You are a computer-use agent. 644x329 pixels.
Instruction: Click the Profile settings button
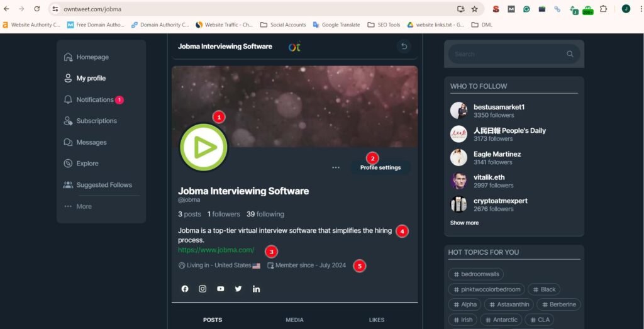click(380, 167)
